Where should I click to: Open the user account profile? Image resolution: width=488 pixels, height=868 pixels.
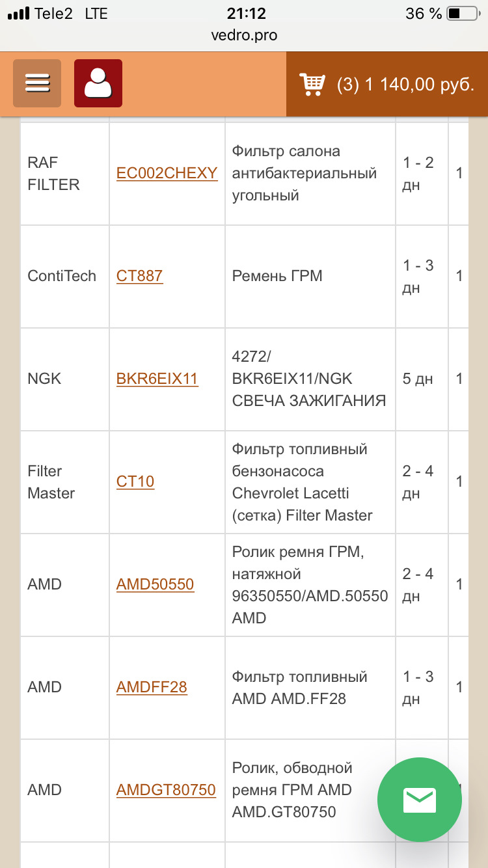(x=98, y=83)
